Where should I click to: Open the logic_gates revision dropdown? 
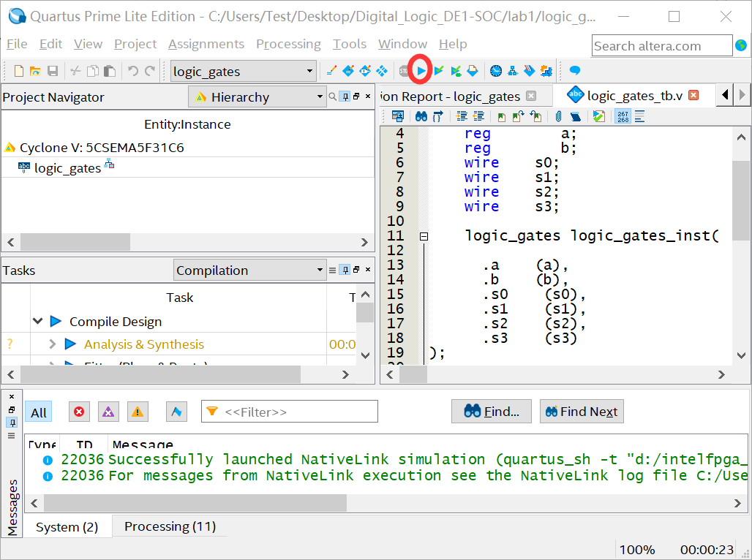click(x=244, y=72)
